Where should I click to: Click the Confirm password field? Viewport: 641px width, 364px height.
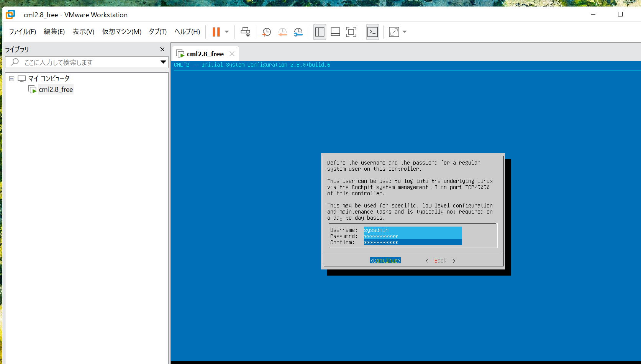pos(413,242)
